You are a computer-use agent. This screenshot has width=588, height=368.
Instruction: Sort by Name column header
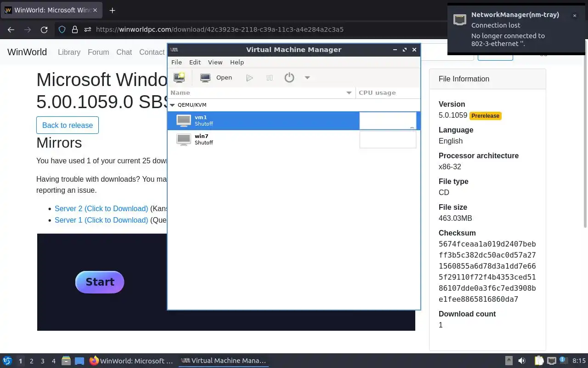[261, 92]
